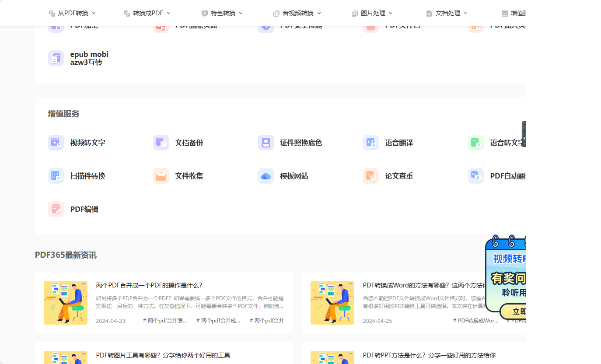
Task: Select the 证件照换底色 icon
Action: (x=266, y=143)
